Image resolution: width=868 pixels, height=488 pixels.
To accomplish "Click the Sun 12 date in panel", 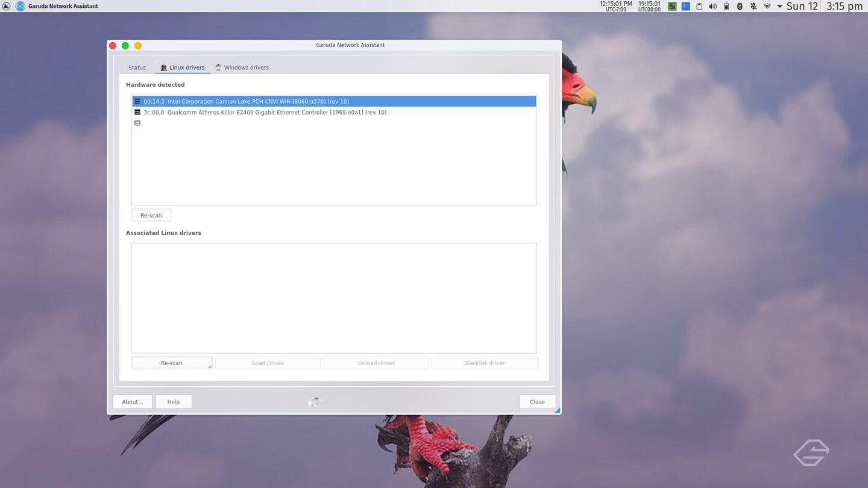I will pos(802,6).
